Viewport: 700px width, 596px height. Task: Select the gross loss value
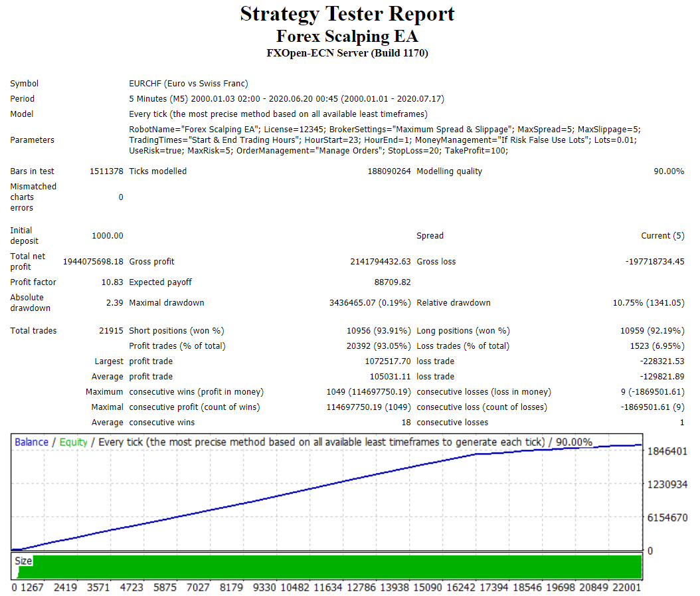coord(654,262)
